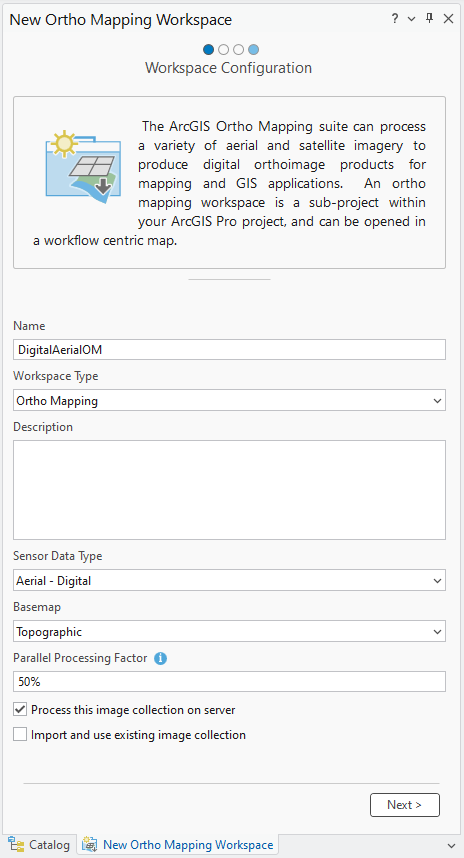Switch to Catalog pane tab
This screenshot has height=858, width=464.
(39, 845)
